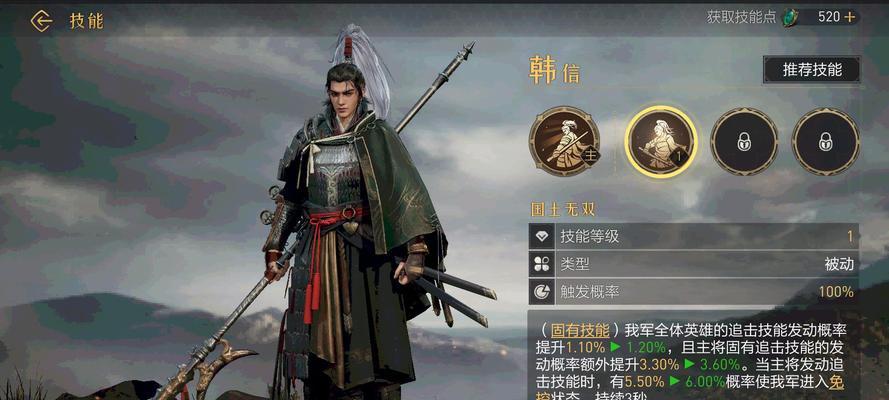The height and width of the screenshot is (400, 889).
Task: Click the diamond icon beside 技能等级
Action: [x=541, y=236]
